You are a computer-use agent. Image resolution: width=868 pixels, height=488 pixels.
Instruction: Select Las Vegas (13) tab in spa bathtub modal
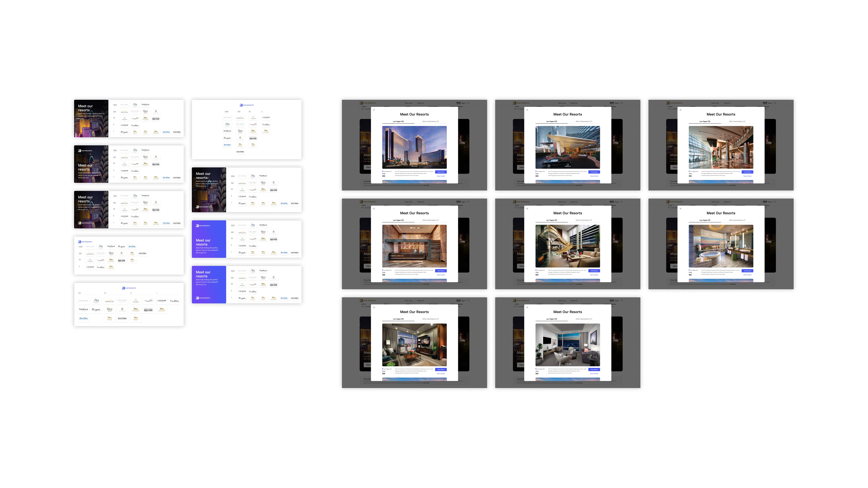click(705, 220)
